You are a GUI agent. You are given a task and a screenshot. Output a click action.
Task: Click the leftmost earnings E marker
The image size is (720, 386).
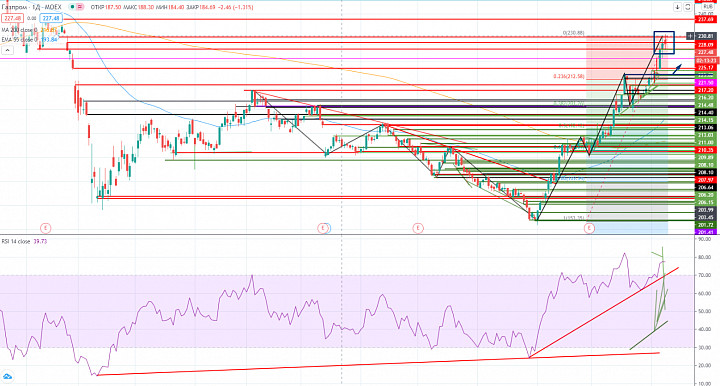[x=45, y=228]
